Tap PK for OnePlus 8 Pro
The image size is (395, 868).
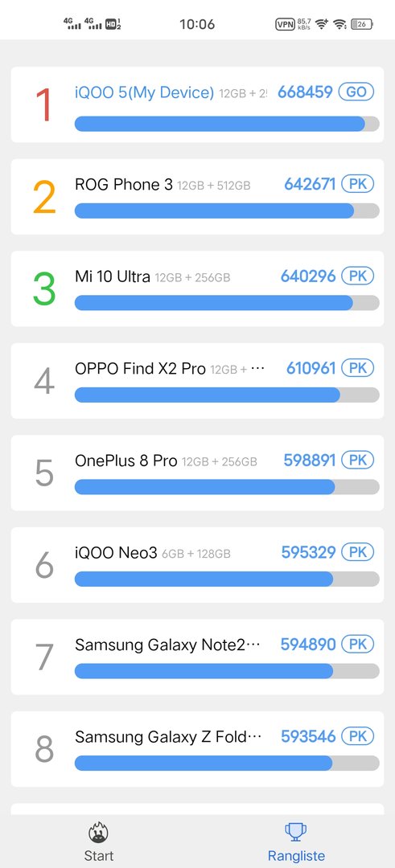[358, 460]
